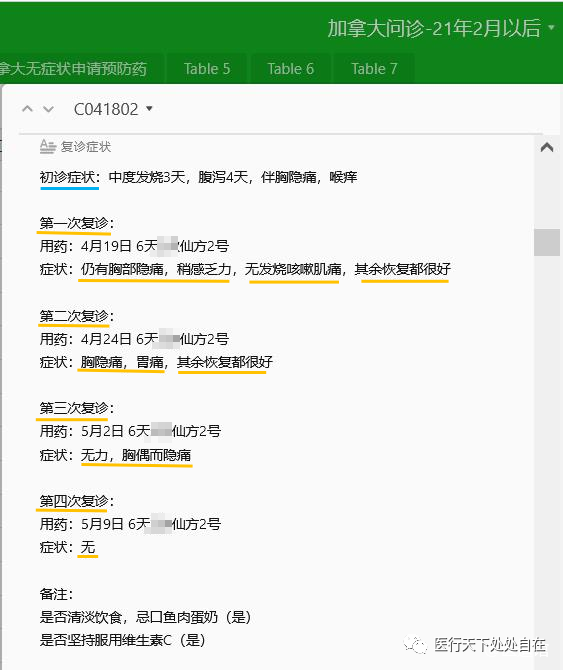Click the text 无发烧咳嗽肌痛

point(293,269)
